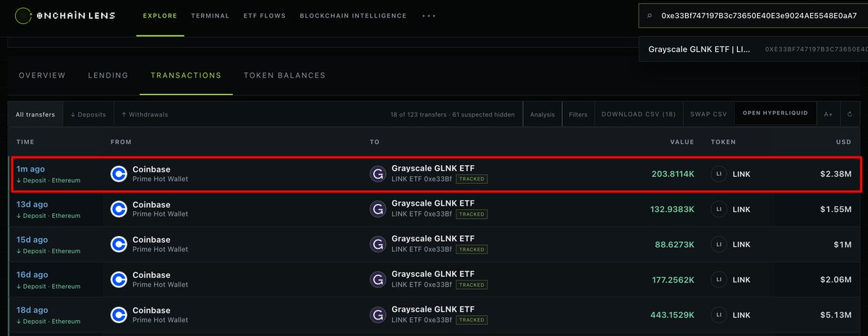Open the three-dots more menu in navigation
868x336 pixels.
[x=428, y=15]
